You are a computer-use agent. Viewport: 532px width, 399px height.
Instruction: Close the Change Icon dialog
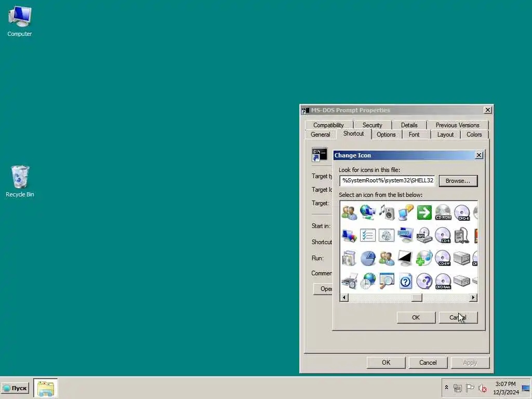pyautogui.click(x=478, y=155)
